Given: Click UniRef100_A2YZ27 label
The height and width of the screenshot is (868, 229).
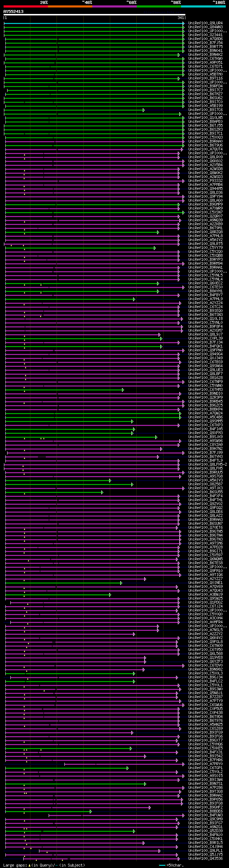Looking at the screenshot, I should (205, 579).
